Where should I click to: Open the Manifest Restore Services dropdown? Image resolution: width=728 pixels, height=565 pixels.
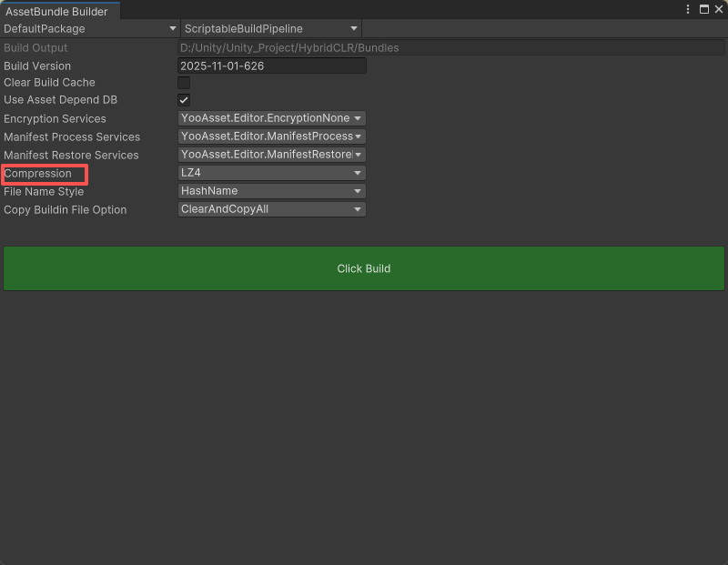(271, 155)
